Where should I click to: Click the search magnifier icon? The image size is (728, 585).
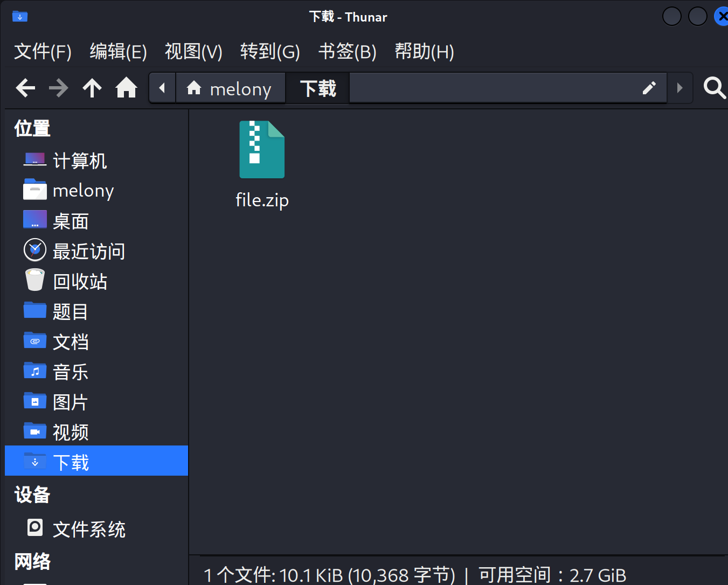715,88
